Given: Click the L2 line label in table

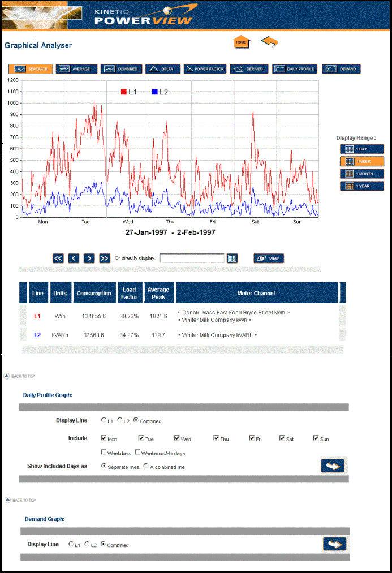Looking at the screenshot, I should click(x=37, y=335).
